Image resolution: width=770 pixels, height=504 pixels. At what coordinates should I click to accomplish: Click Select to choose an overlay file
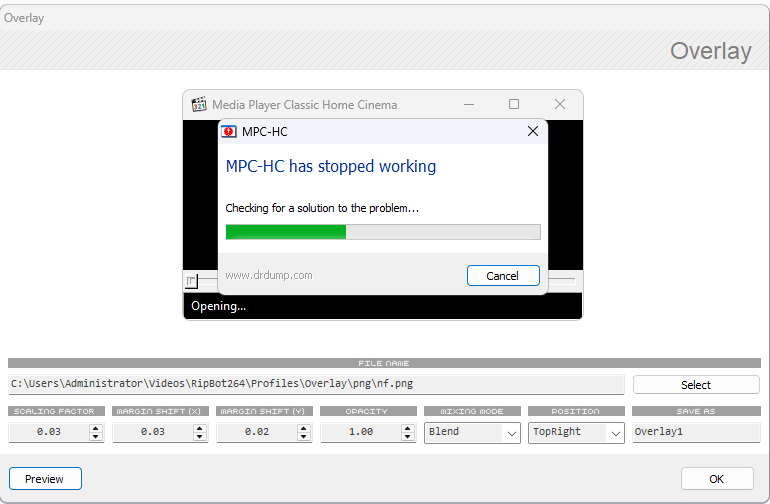696,385
